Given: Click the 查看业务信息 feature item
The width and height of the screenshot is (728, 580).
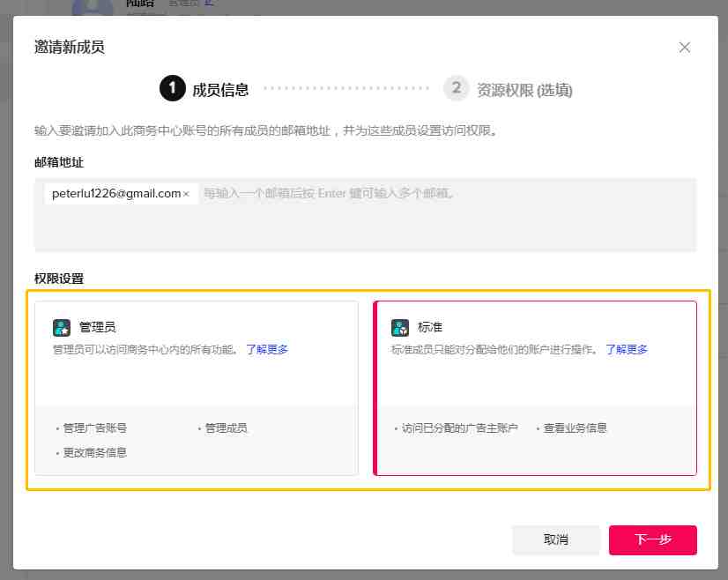Looking at the screenshot, I should click(575, 428).
